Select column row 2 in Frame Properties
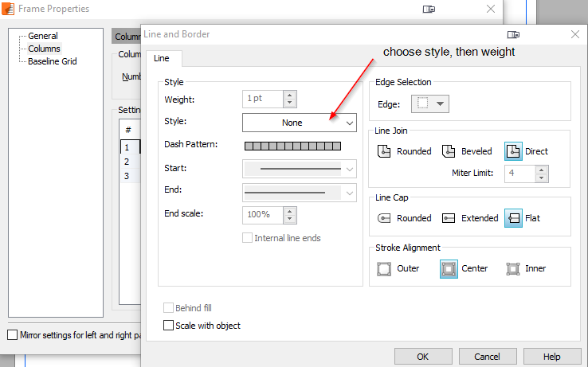 pyautogui.click(x=130, y=162)
